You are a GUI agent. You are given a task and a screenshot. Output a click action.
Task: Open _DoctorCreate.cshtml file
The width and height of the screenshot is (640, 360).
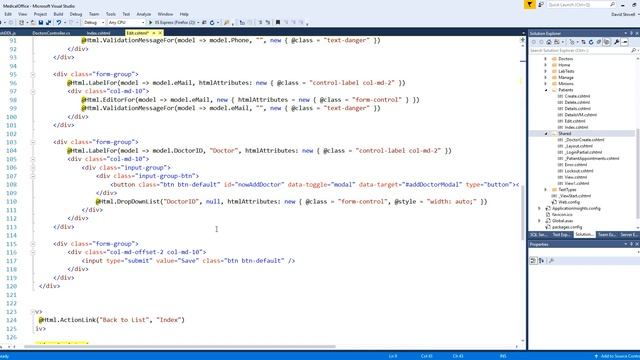pyautogui.click(x=584, y=140)
